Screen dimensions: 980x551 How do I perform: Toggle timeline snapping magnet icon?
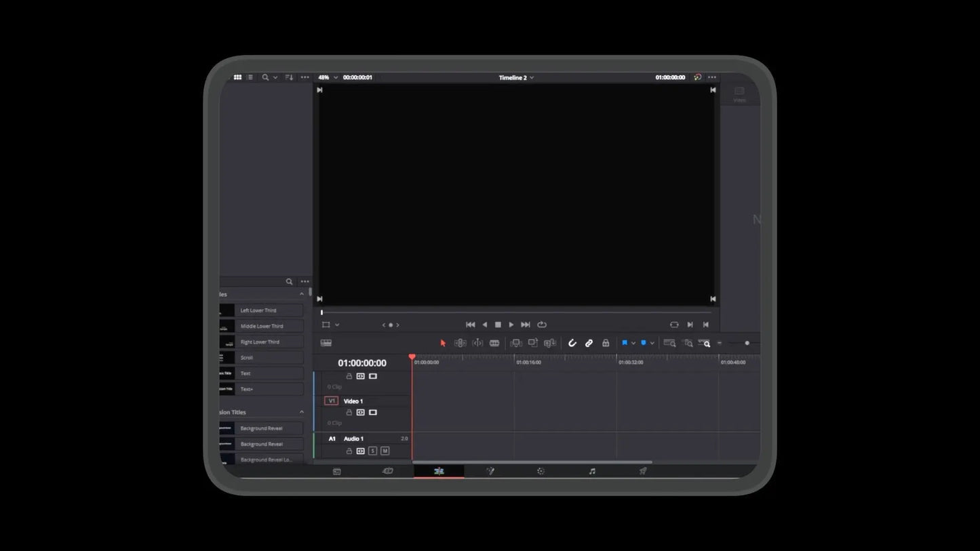pyautogui.click(x=572, y=344)
